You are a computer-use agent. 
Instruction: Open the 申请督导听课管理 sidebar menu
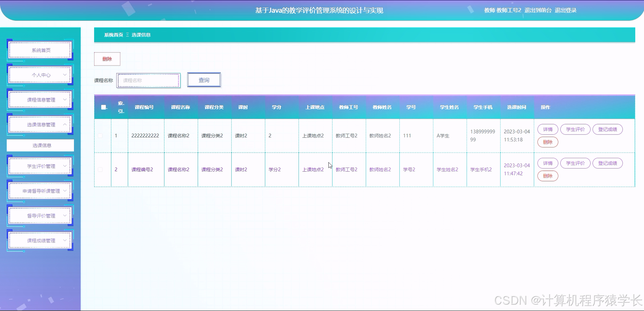[x=40, y=191]
